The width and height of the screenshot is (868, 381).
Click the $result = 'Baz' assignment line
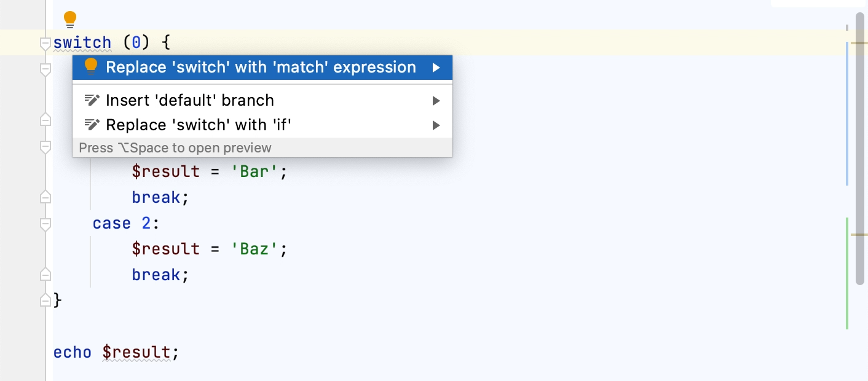pyautogui.click(x=208, y=248)
